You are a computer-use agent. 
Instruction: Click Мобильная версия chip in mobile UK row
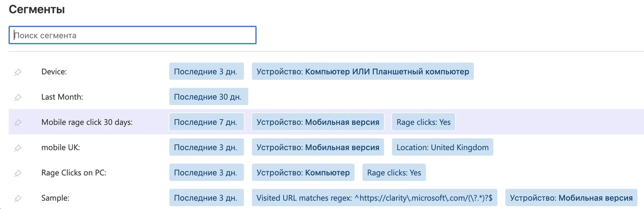(318, 147)
